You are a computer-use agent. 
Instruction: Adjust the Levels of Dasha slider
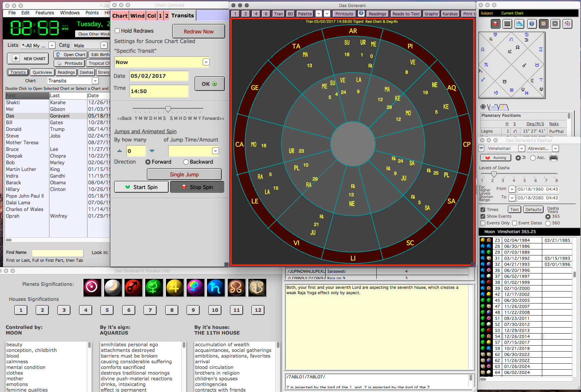(494, 174)
